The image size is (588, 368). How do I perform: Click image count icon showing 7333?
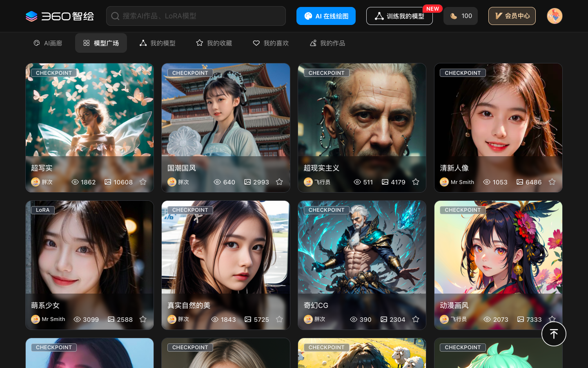click(x=521, y=319)
